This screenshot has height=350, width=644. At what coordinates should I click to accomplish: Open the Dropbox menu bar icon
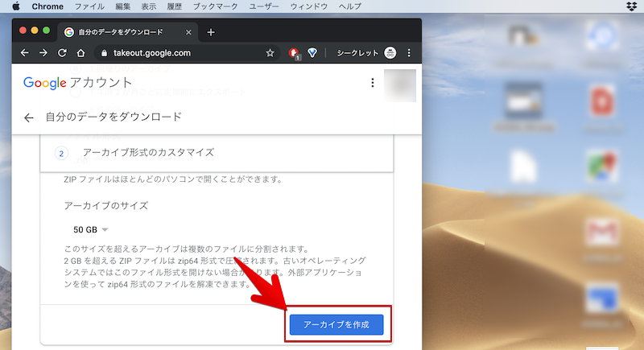(x=630, y=6)
